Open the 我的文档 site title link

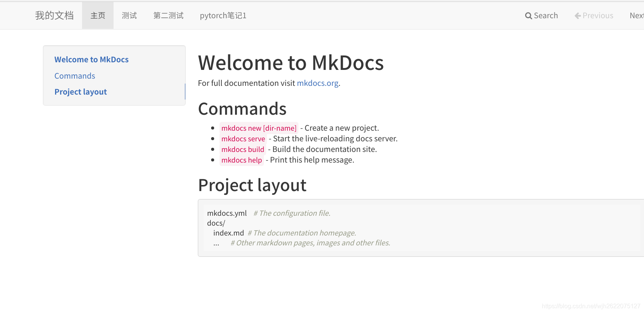pyautogui.click(x=54, y=16)
